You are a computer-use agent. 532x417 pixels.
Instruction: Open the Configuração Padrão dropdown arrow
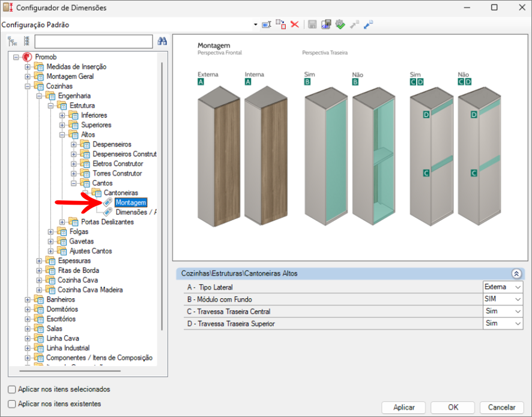pyautogui.click(x=255, y=25)
